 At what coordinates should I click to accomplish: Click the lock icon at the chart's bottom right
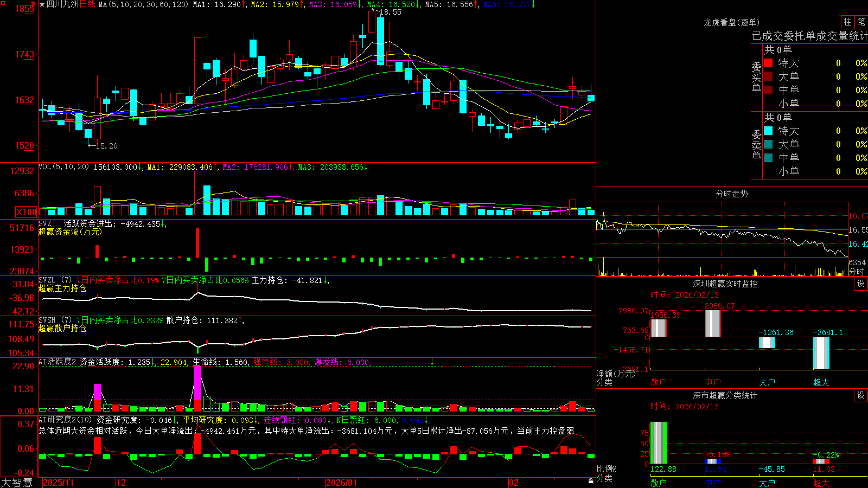coord(591,481)
